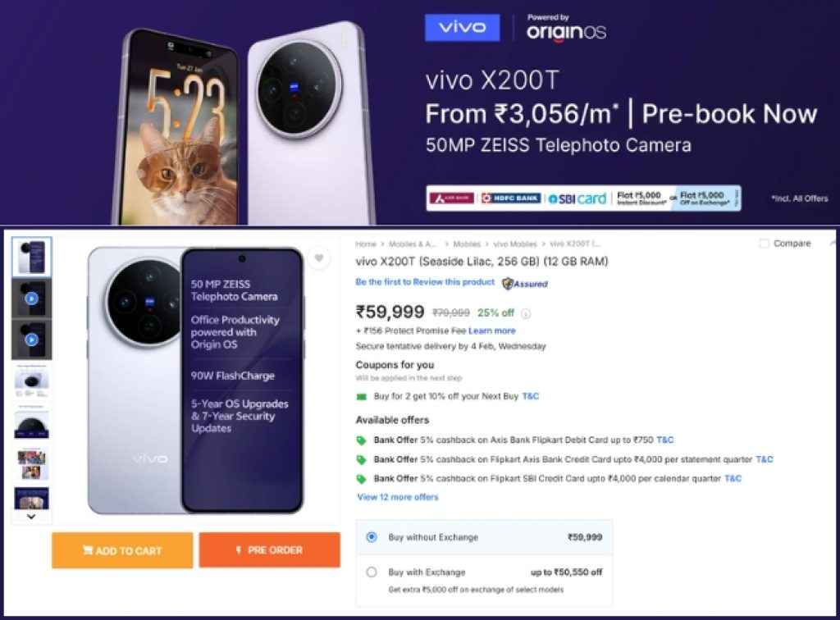Select the heart wishlist icon on product image
Viewport: 840px width, 620px height.
320,258
